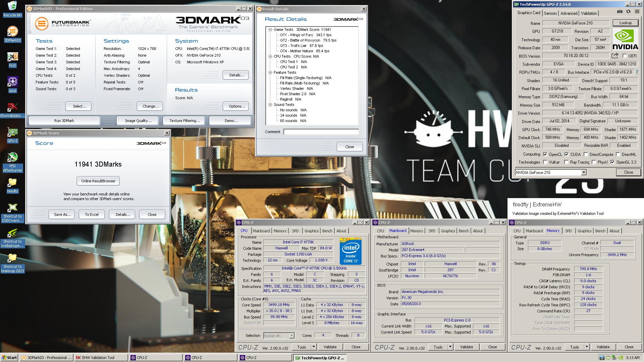Viewport: 644px width, 362px height.
Task: Collapse the Game Tests tree node
Action: (x=270, y=29)
